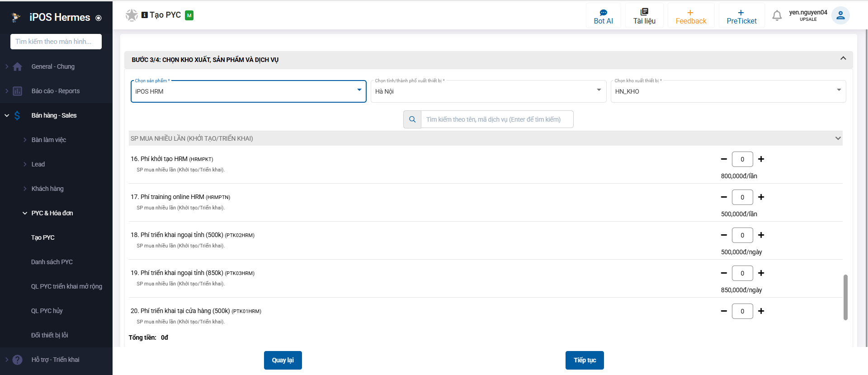
Task: Open Tài liệu documents
Action: tap(644, 16)
